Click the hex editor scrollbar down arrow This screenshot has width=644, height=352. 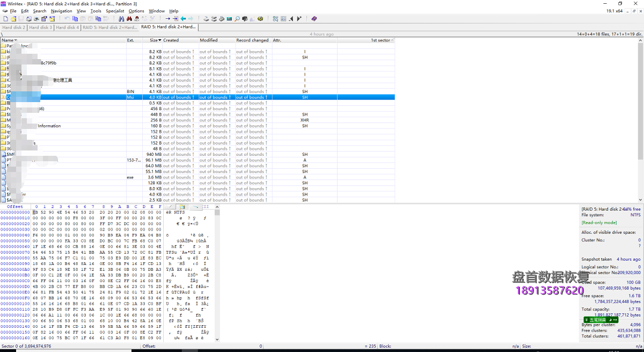(x=217, y=339)
